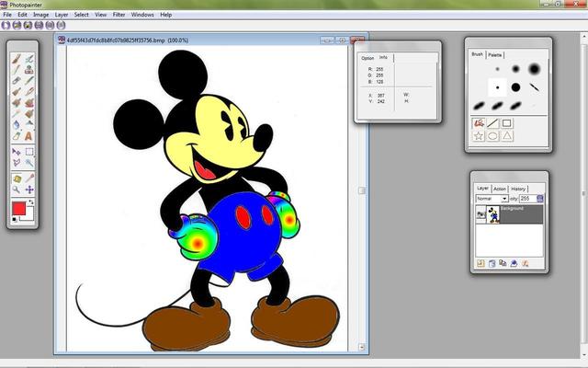This screenshot has height=368, width=588.
Task: Choose rectangle shape in Brush panel
Action: (506, 123)
